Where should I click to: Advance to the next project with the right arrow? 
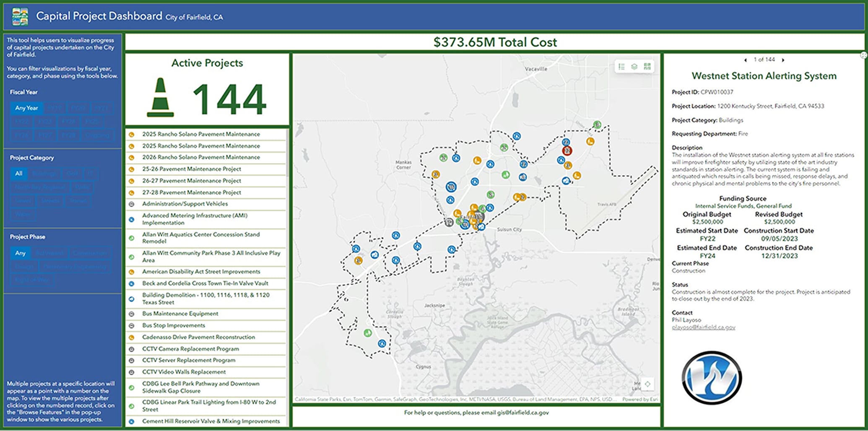click(783, 60)
